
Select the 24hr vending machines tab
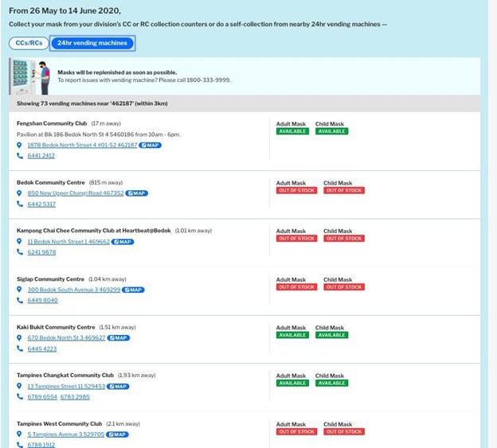pyautogui.click(x=92, y=43)
